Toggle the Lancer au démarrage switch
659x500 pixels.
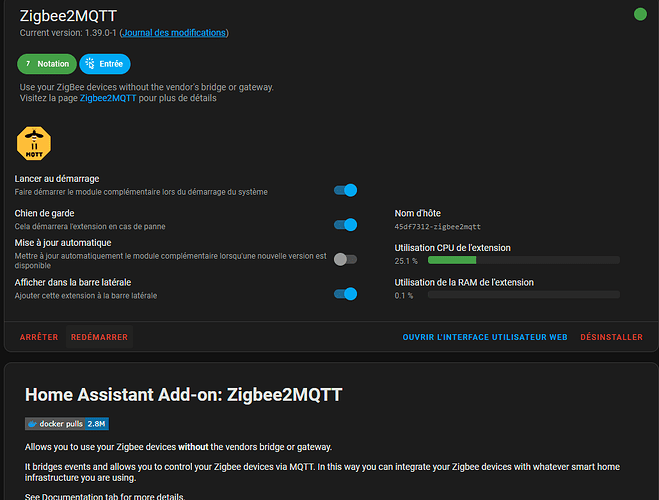(345, 190)
